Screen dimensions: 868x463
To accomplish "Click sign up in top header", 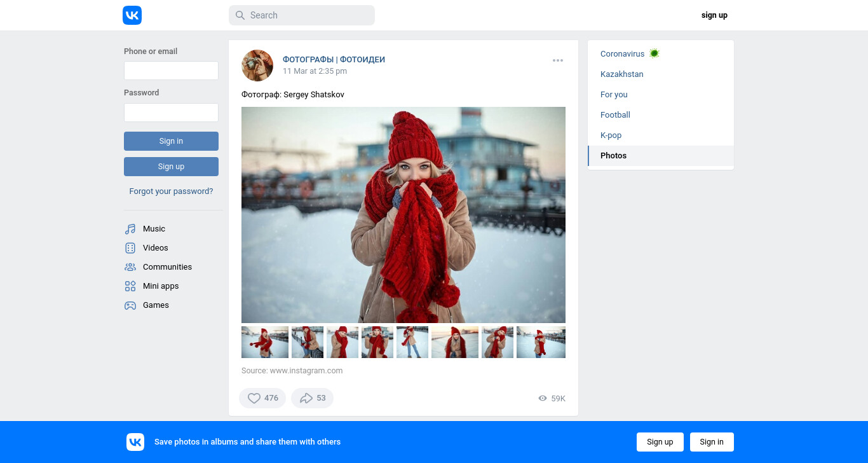I will click(714, 15).
